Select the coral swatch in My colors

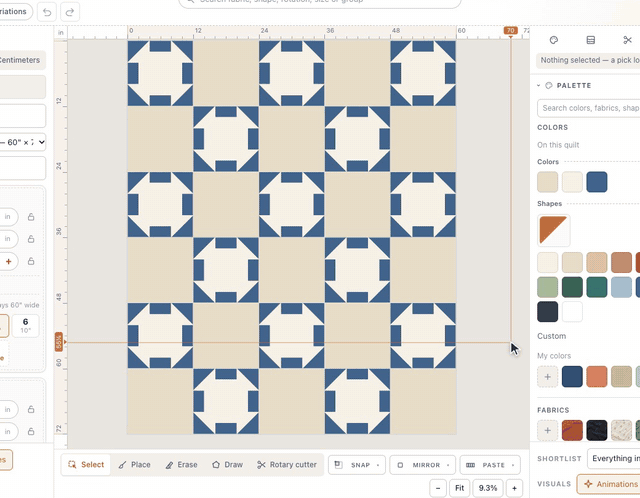tap(597, 377)
